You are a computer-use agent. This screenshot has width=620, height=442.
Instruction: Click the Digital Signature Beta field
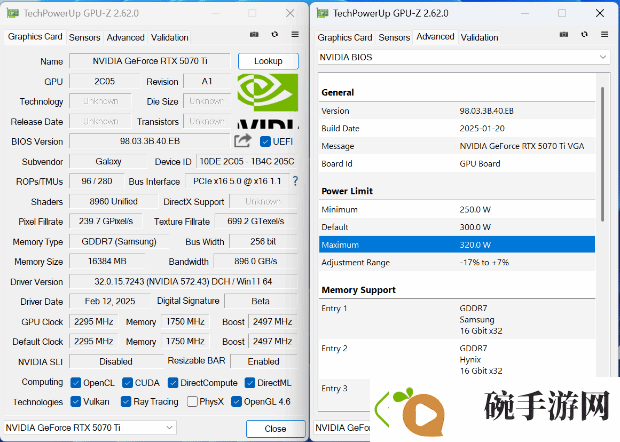[261, 301]
